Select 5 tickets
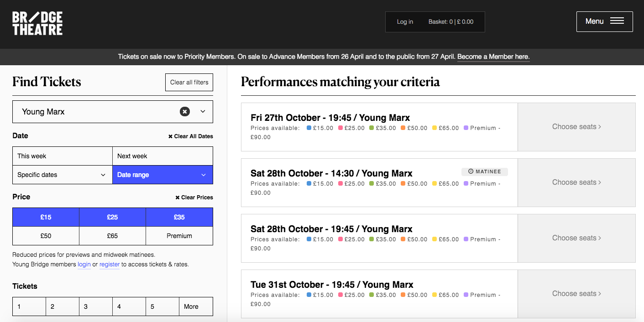Image resolution: width=644 pixels, height=322 pixels. [162, 306]
